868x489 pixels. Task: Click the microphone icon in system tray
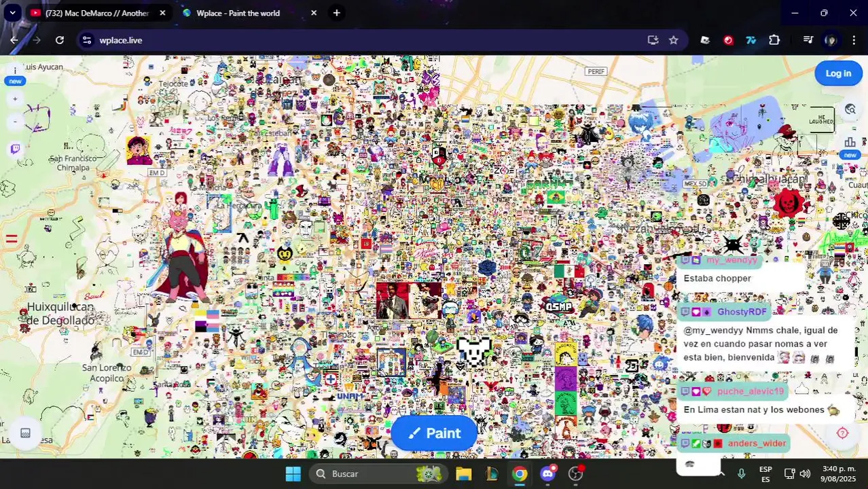(x=742, y=473)
